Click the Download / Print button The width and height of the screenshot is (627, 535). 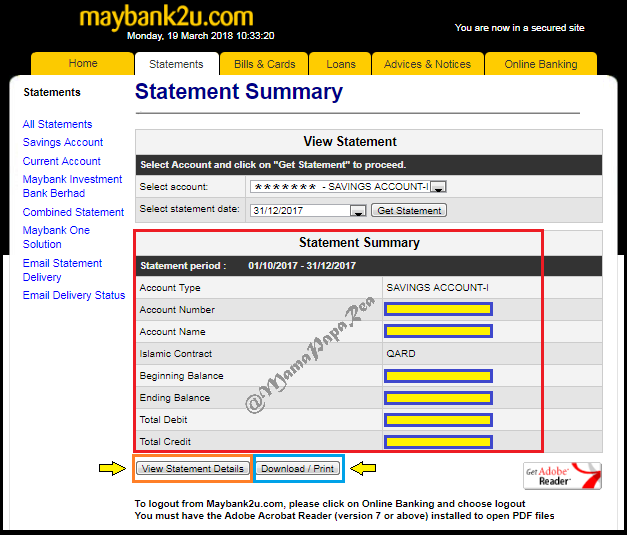298,468
